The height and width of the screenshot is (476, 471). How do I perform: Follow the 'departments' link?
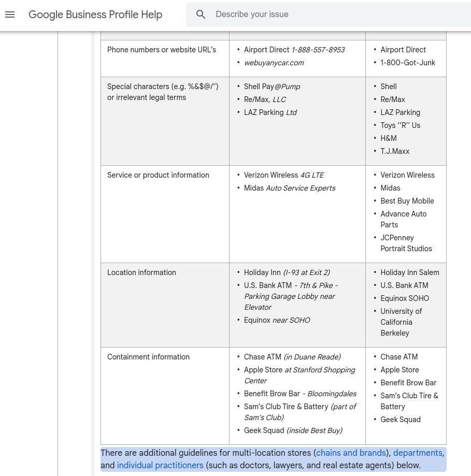[418, 453]
